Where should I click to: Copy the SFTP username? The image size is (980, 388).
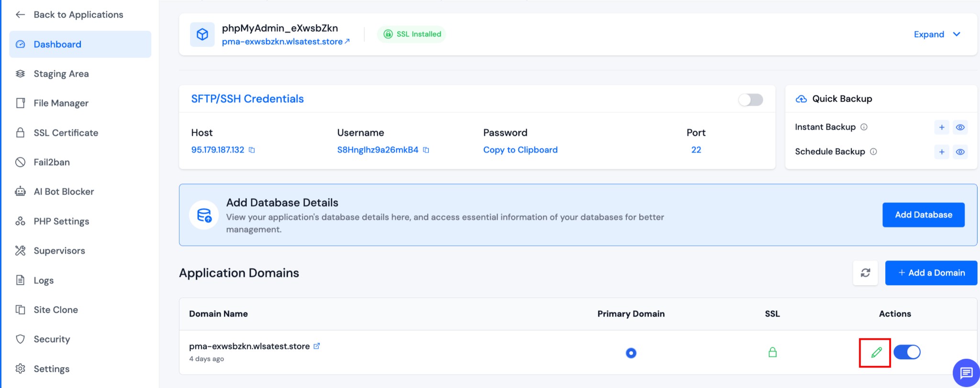pyautogui.click(x=426, y=150)
